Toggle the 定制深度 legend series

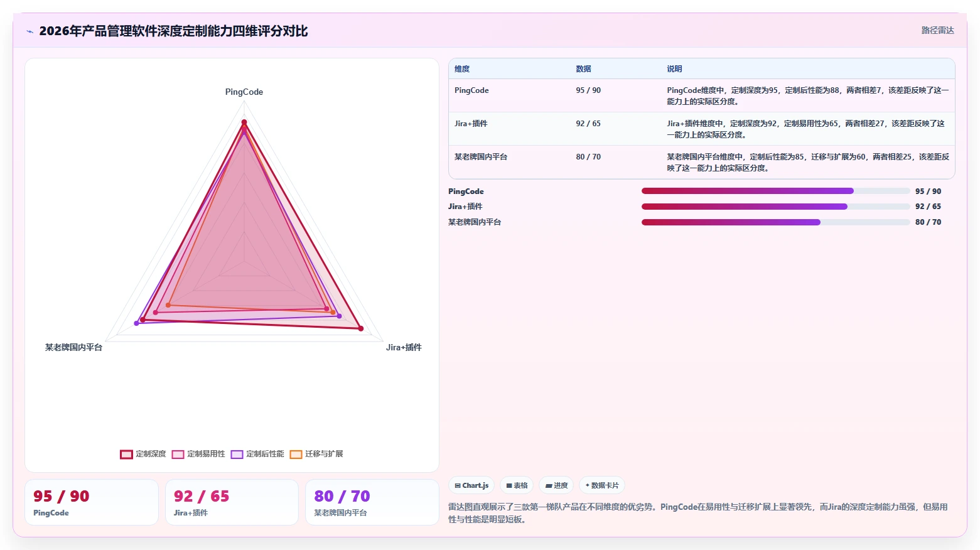[143, 454]
